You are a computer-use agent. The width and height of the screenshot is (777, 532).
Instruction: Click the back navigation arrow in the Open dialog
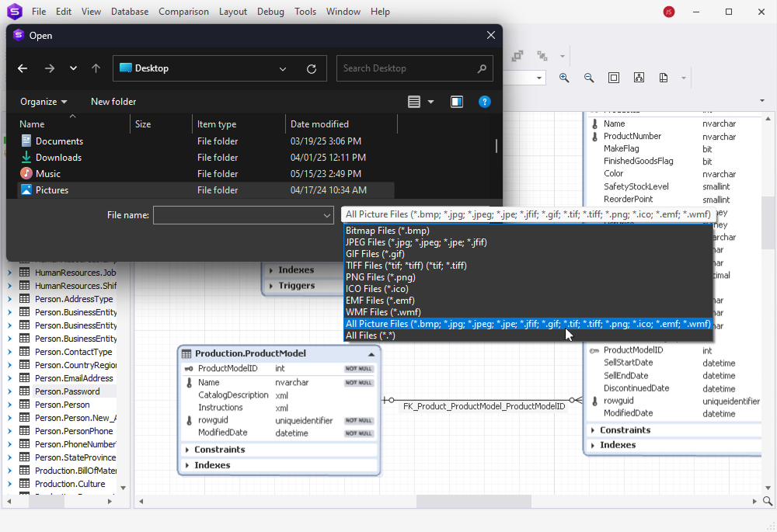tap(23, 68)
